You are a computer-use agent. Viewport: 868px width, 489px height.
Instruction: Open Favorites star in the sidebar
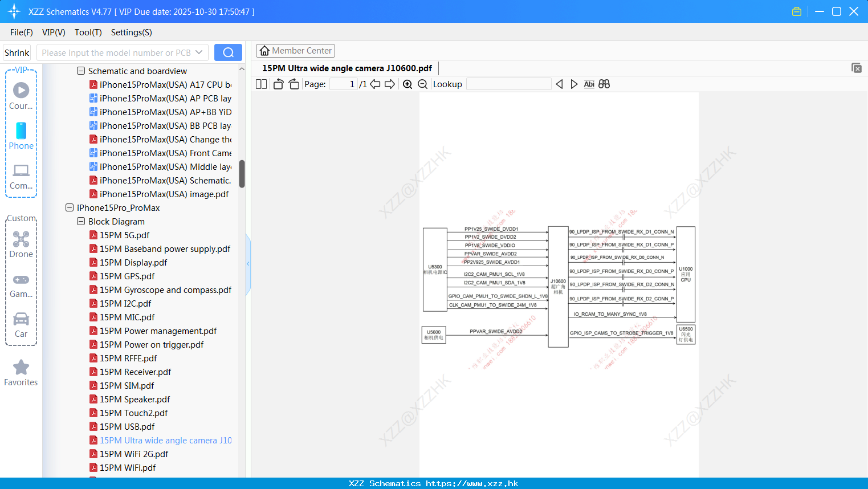(21, 373)
